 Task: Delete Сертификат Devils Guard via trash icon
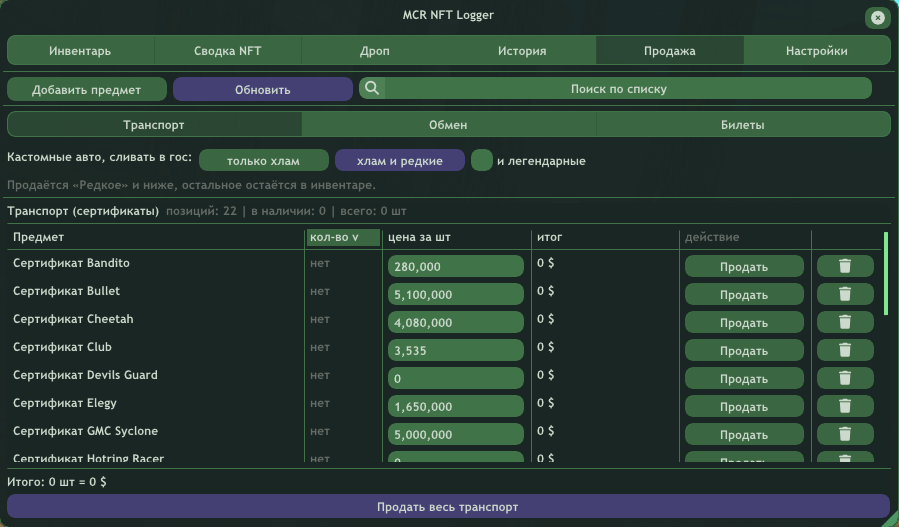tap(845, 378)
